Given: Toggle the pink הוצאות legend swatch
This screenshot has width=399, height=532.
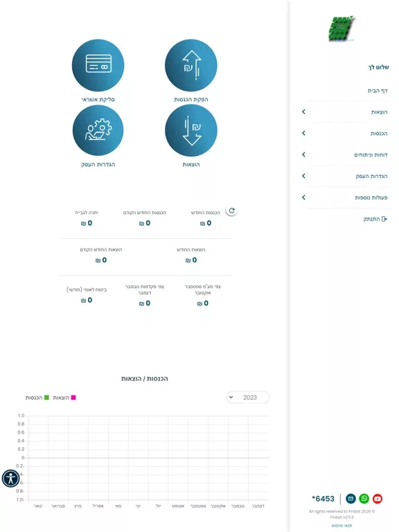Looking at the screenshot, I should 73,398.
